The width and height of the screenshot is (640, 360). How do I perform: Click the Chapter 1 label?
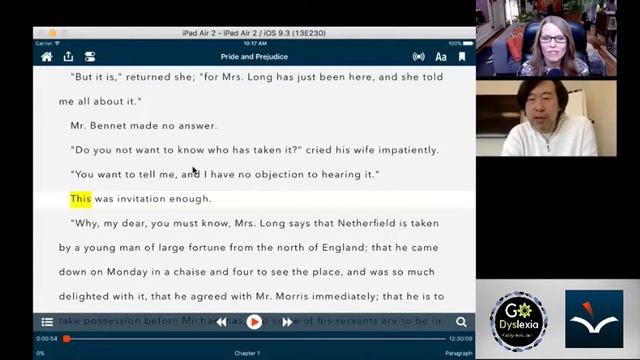tap(247, 353)
